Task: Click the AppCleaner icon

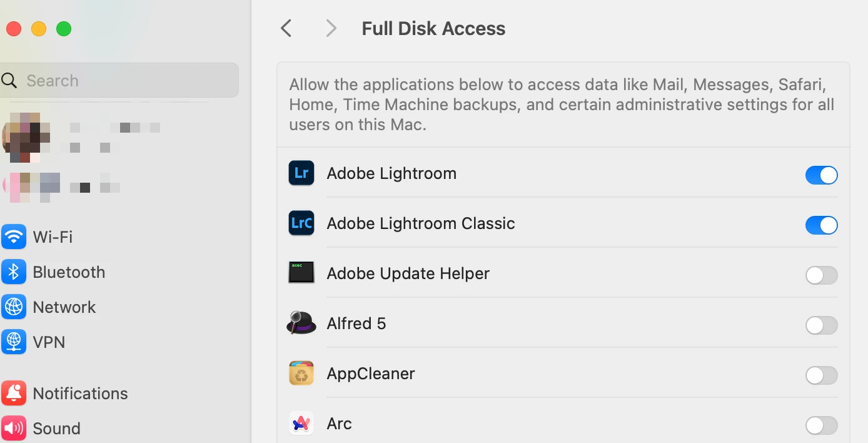Action: [301, 374]
